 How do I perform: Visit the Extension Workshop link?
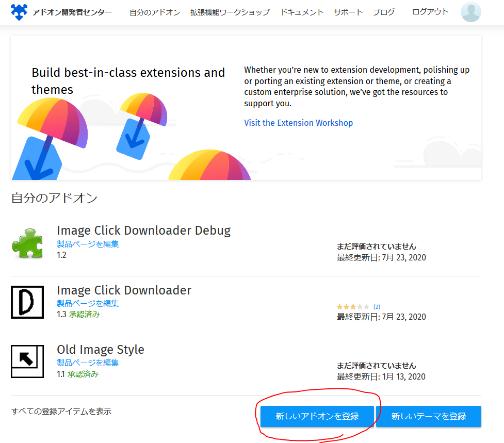(298, 123)
